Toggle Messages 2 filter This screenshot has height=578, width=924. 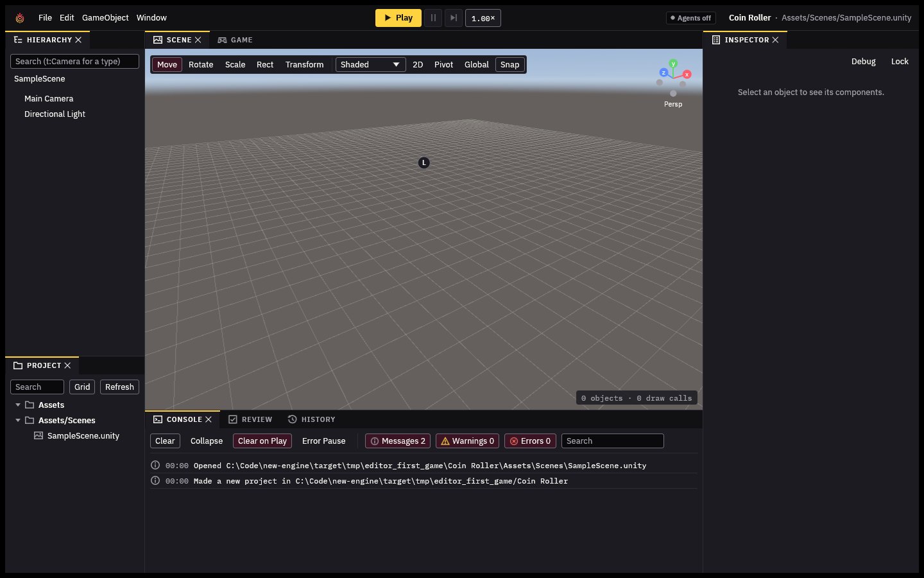[398, 441]
